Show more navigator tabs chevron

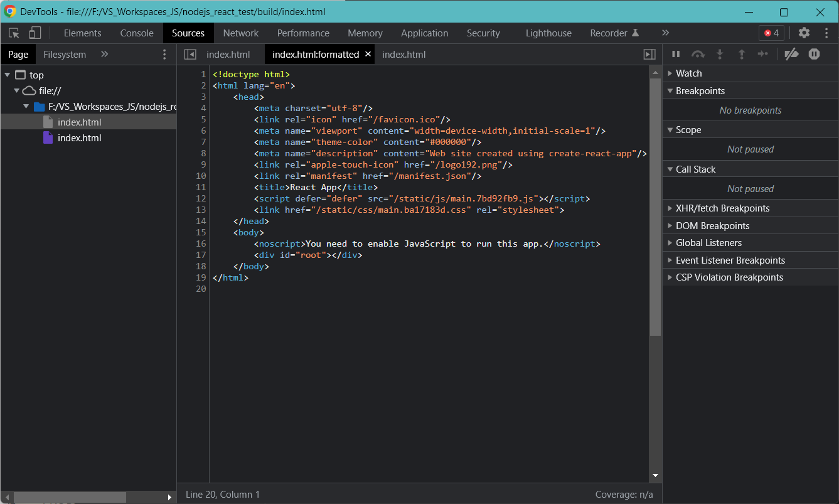point(105,55)
